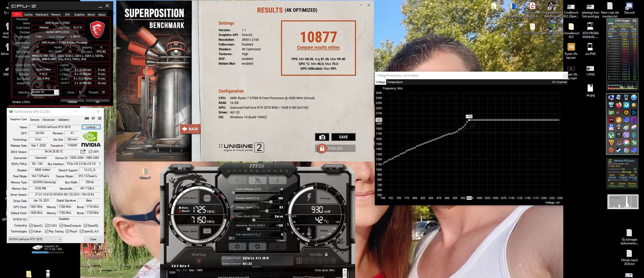The height and width of the screenshot is (278, 644).
Task: Click the Afterburner fighter jet skin icon
Action: point(258,180)
